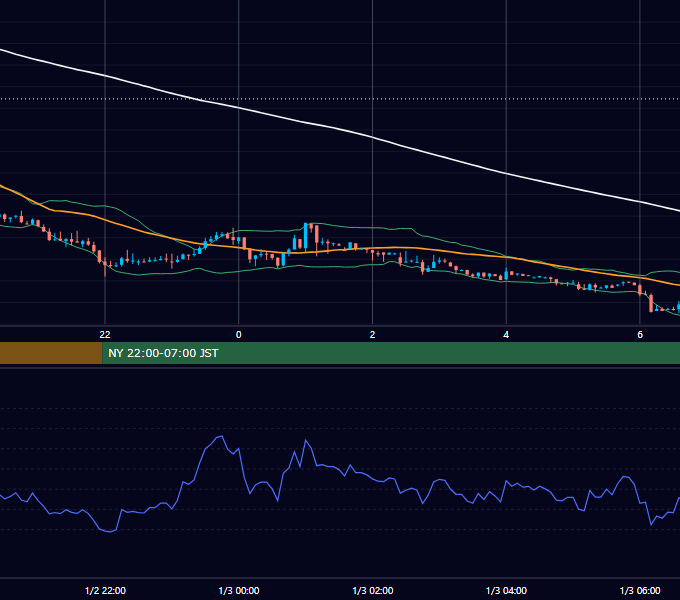The width and height of the screenshot is (680, 600).
Task: Click the white long moving average line
Action: pyautogui.click(x=372, y=137)
